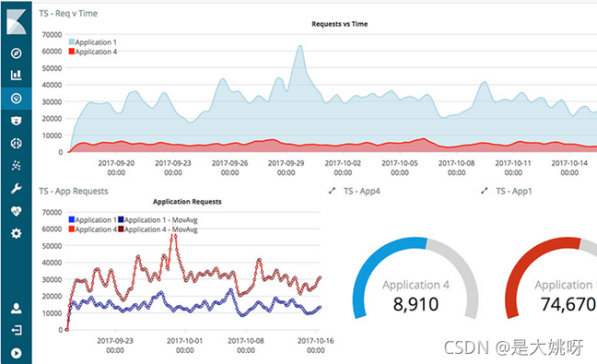Toggle Application 1 blue legend in Application Requests
The width and height of the screenshot is (597, 364).
92,220
